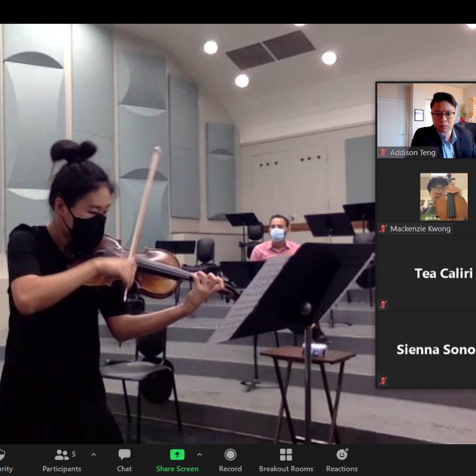Select the Sienna Sono participant tile
The width and height of the screenshot is (476, 476).
coord(427,349)
